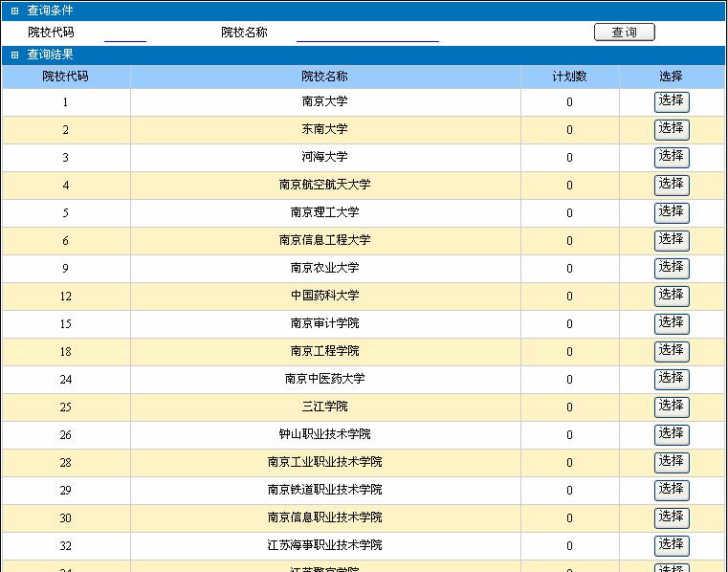Select 南京工程学院 with 选择 button

point(671,351)
